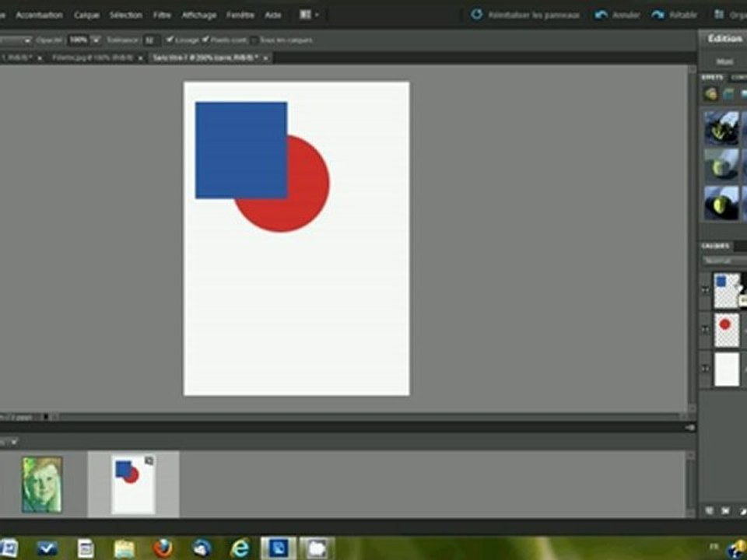Click the second icon in Calques panel footer
This screenshot has height=560, width=747.
tap(725, 510)
